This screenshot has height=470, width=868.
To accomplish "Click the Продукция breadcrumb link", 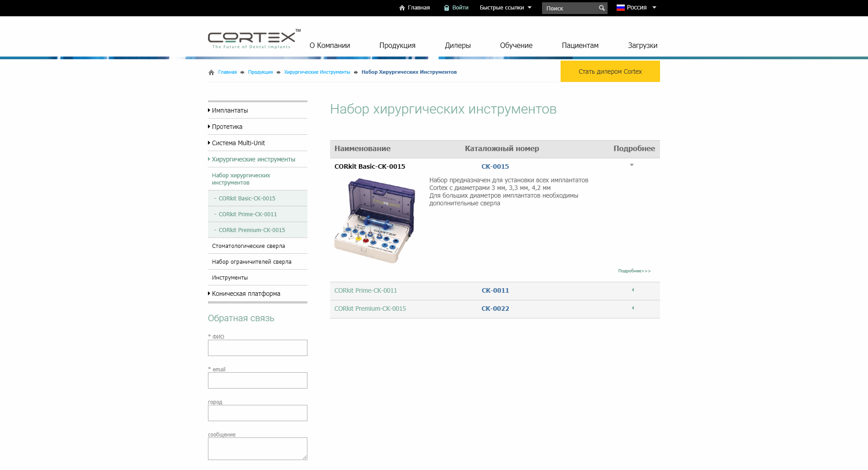I will pyautogui.click(x=260, y=72).
